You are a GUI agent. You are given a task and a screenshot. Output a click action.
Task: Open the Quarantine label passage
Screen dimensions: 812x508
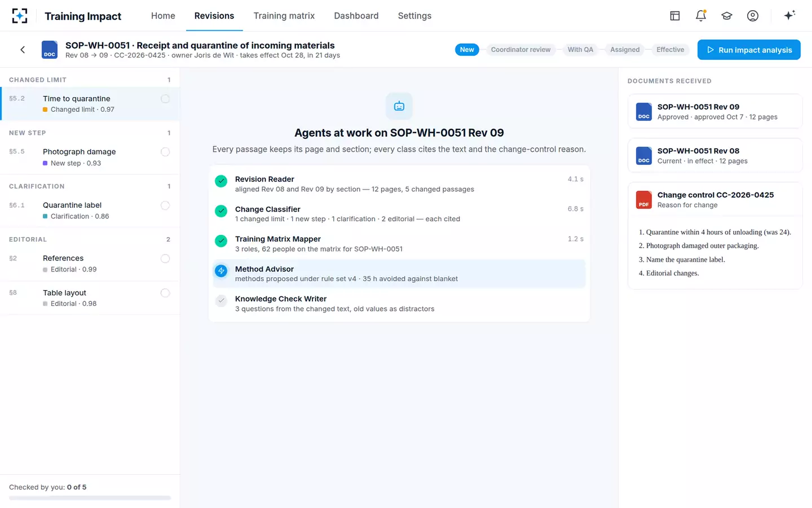(x=90, y=211)
